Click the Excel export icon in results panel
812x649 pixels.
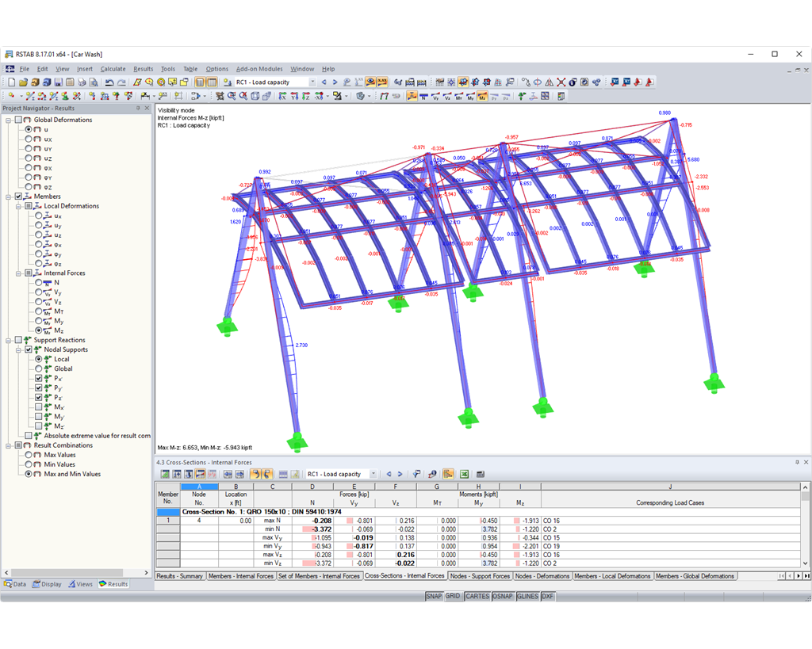464,474
